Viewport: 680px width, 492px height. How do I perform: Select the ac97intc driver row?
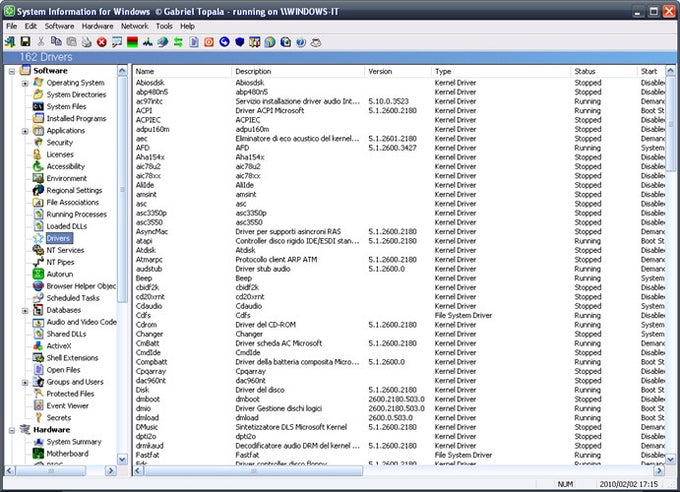tap(399, 101)
